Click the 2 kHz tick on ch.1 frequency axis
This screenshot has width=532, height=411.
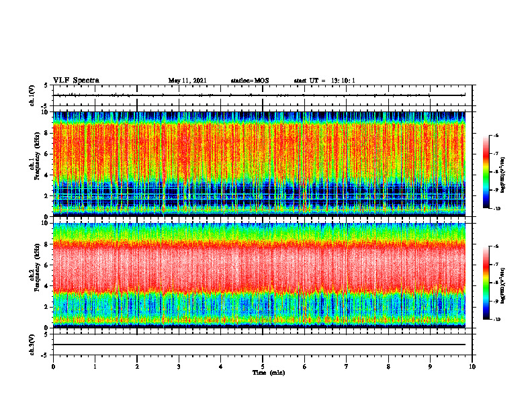(46, 195)
